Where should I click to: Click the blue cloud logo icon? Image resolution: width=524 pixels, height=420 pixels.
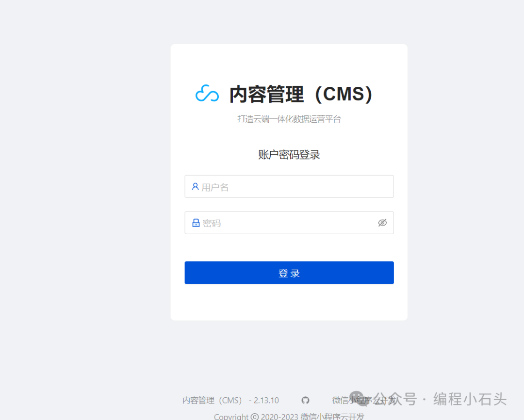(x=207, y=93)
